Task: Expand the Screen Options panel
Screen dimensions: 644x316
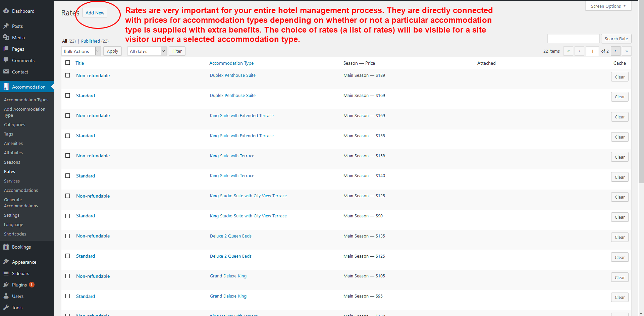Action: 608,6
